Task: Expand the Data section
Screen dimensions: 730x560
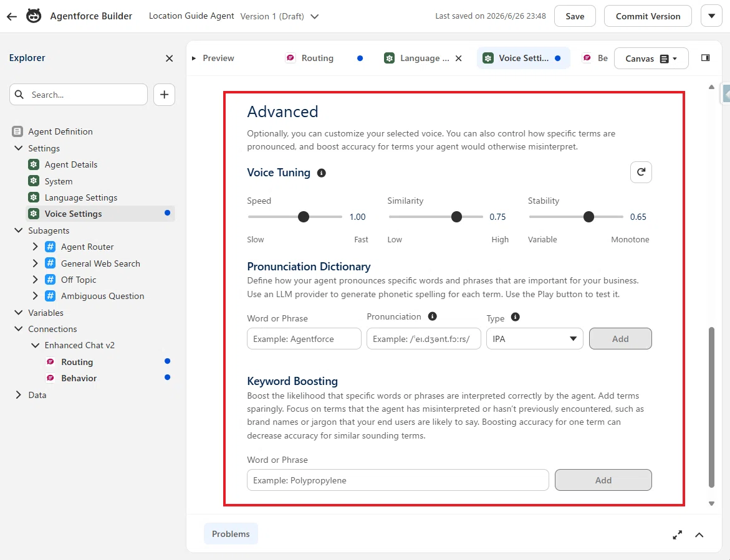Action: [19, 395]
